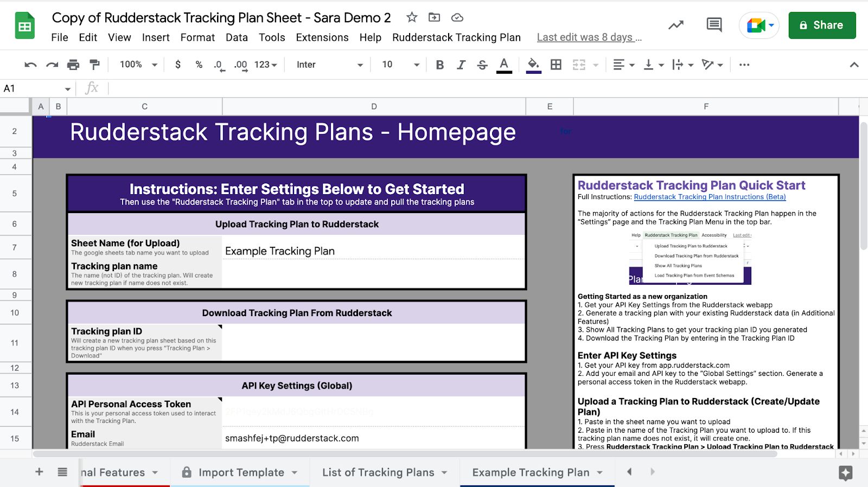
Task: Open the zoom level dropdown
Action: (138, 65)
